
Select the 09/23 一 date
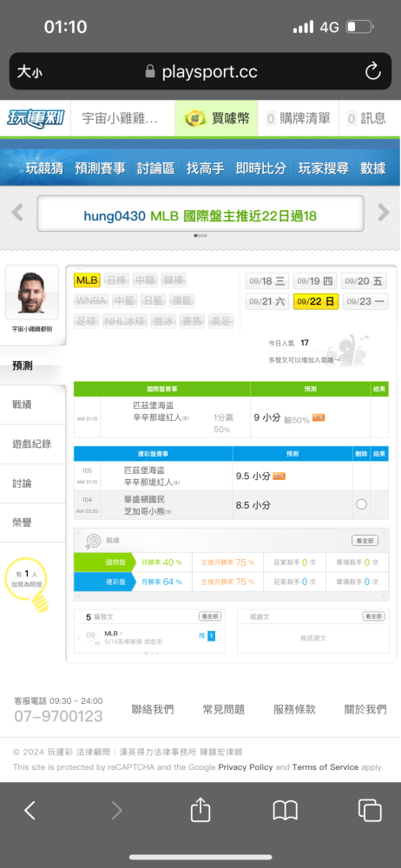click(x=365, y=302)
